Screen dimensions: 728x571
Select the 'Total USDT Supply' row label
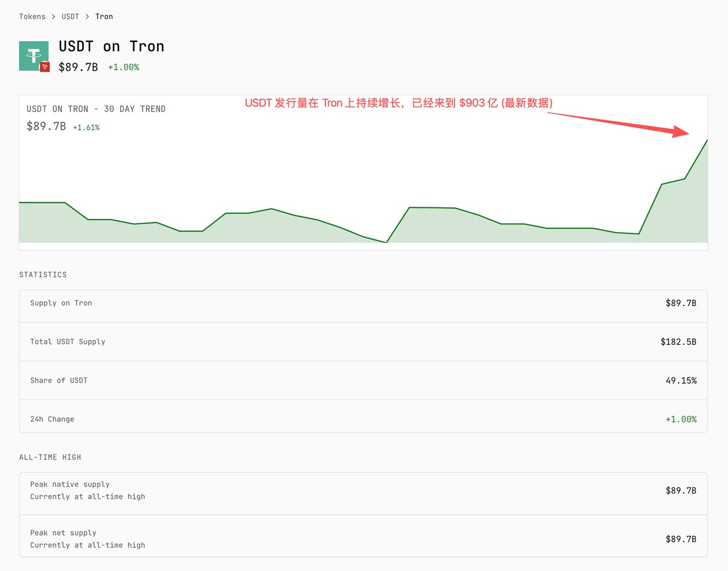pos(68,342)
